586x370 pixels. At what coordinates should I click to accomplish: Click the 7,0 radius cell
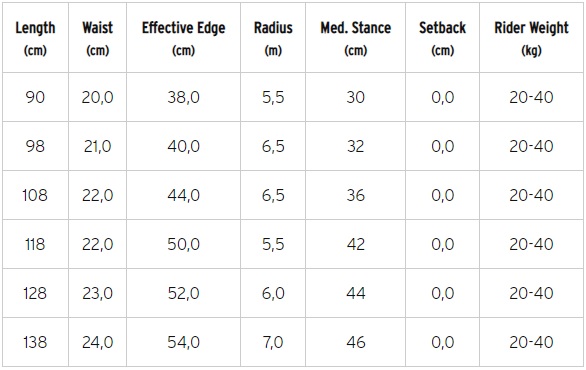coord(273,342)
